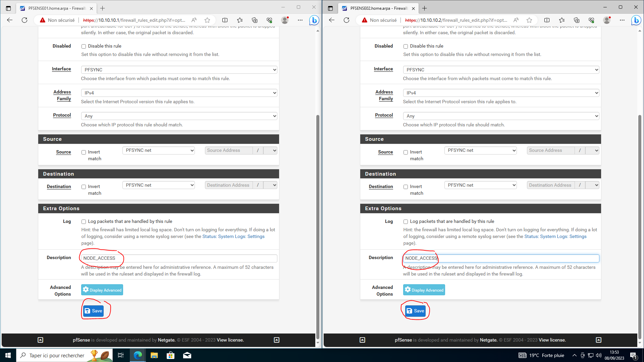Open a new tab in the right browser
Image resolution: width=644 pixels, height=362 pixels.
pos(425,8)
